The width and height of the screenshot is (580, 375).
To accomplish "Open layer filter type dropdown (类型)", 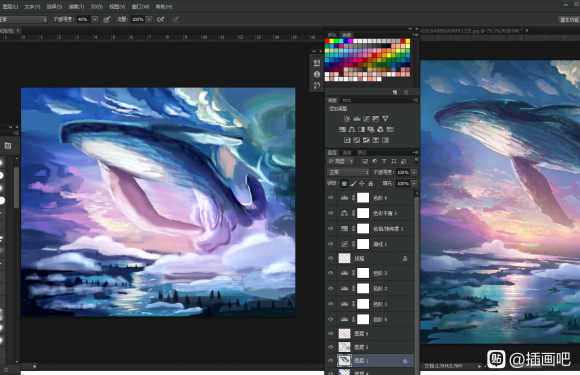I will coord(341,161).
